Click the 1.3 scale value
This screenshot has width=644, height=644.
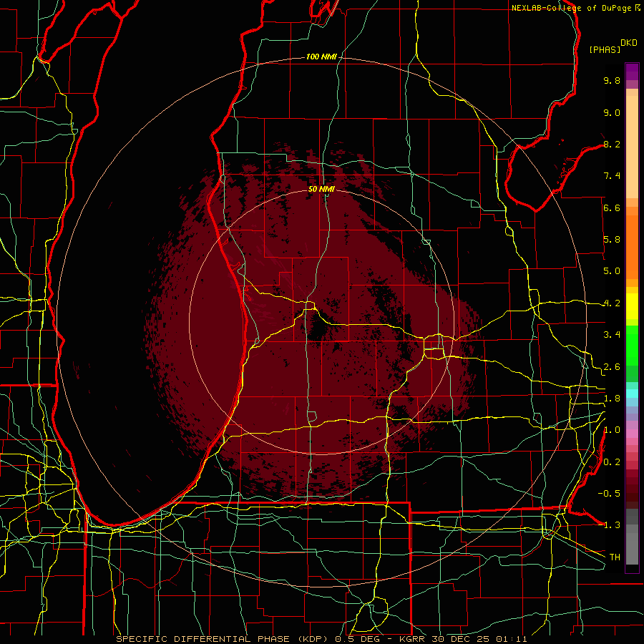pyautogui.click(x=612, y=525)
